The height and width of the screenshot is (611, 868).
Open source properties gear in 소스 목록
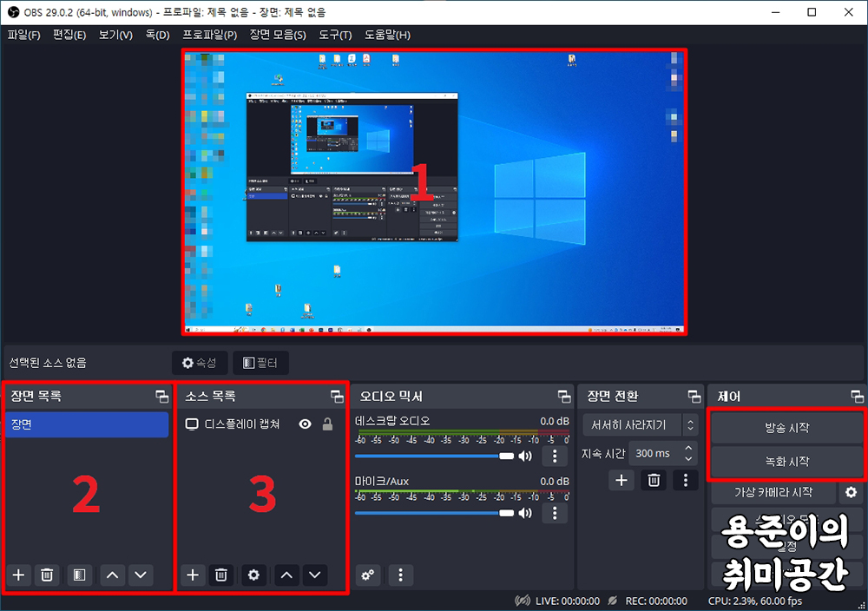click(253, 575)
